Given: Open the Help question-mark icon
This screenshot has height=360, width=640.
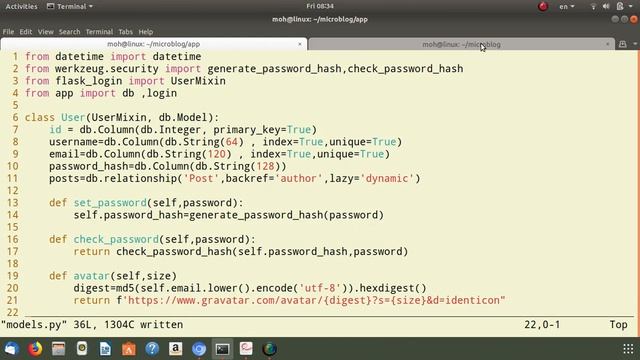Looking at the screenshot, I should (x=152, y=349).
